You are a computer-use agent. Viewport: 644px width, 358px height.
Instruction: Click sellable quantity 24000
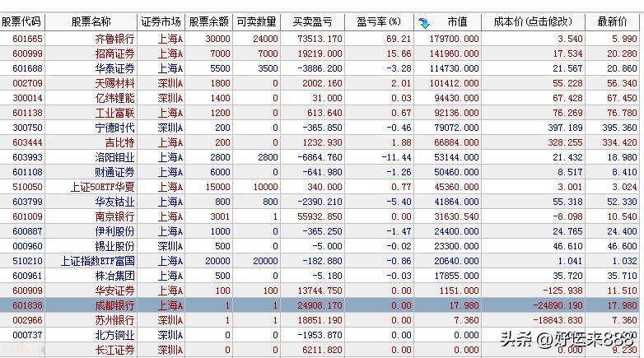(265, 39)
